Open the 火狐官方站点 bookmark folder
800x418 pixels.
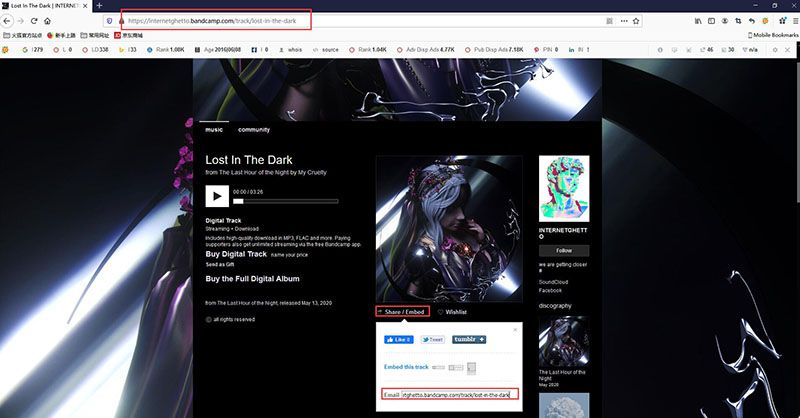click(22, 35)
